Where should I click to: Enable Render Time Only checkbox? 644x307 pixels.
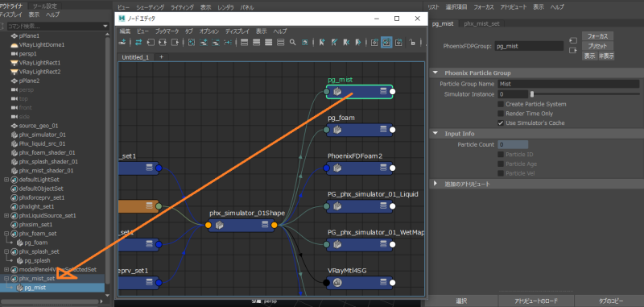coord(501,114)
